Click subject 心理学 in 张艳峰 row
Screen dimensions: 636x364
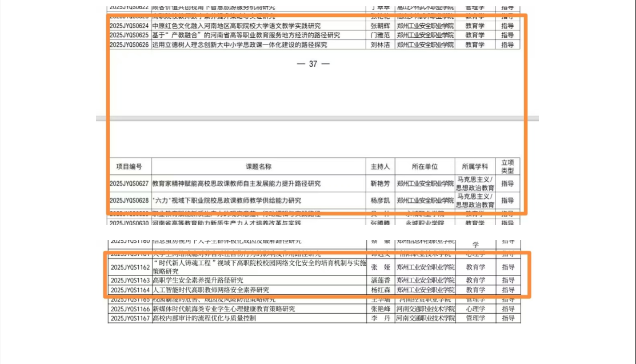pyautogui.click(x=475, y=309)
